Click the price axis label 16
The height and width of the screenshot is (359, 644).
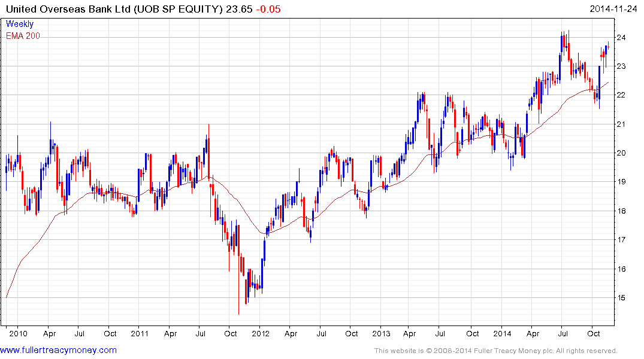tap(621, 269)
